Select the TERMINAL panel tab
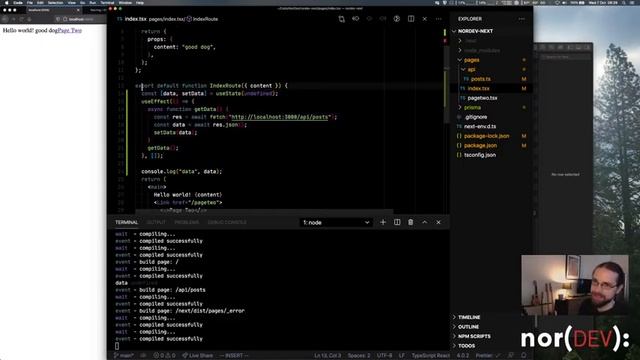This screenshot has height=360, width=640. click(126, 222)
